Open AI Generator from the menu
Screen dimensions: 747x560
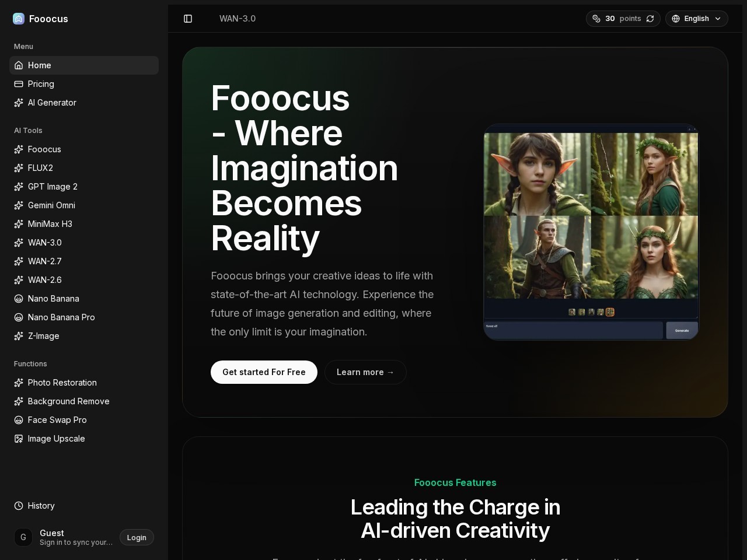tap(84, 103)
